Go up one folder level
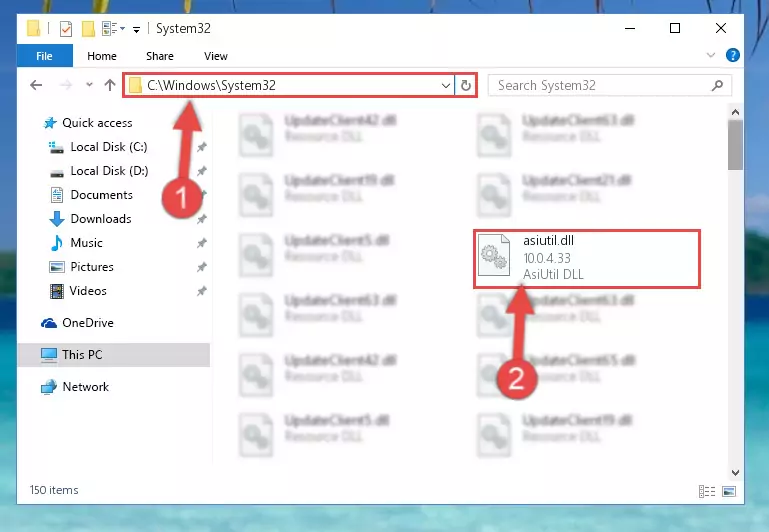769x532 pixels. tap(110, 85)
